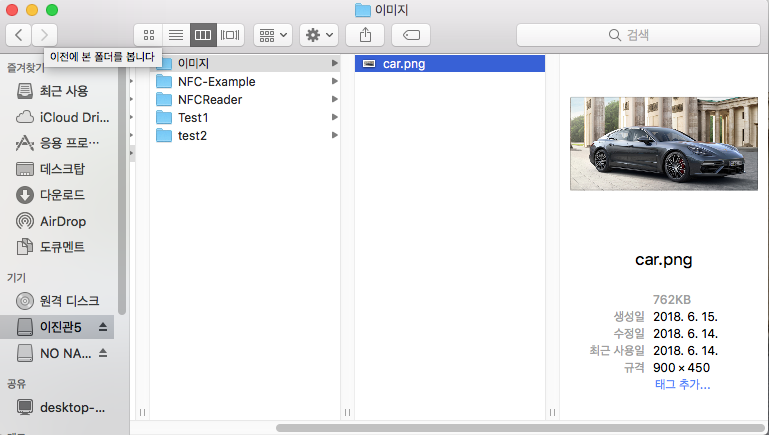Eject the NO NA... volume

click(x=103, y=354)
